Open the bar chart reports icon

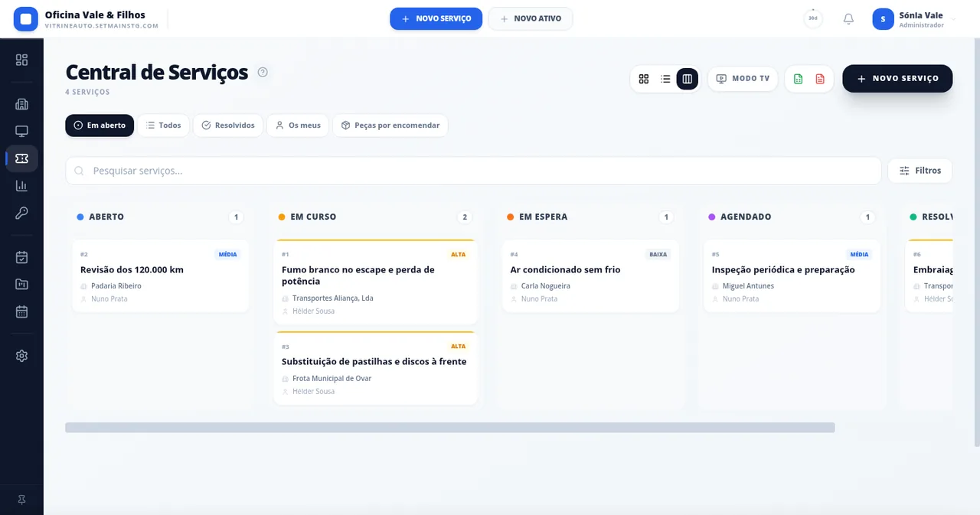(x=21, y=186)
